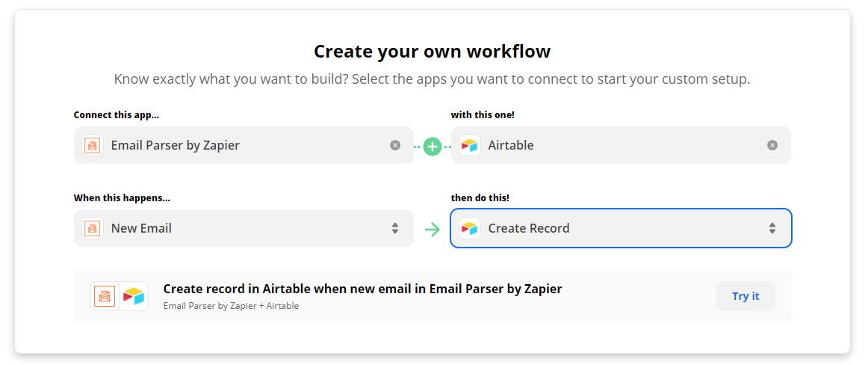Open the Create record in Airtable workflow title

[362, 289]
